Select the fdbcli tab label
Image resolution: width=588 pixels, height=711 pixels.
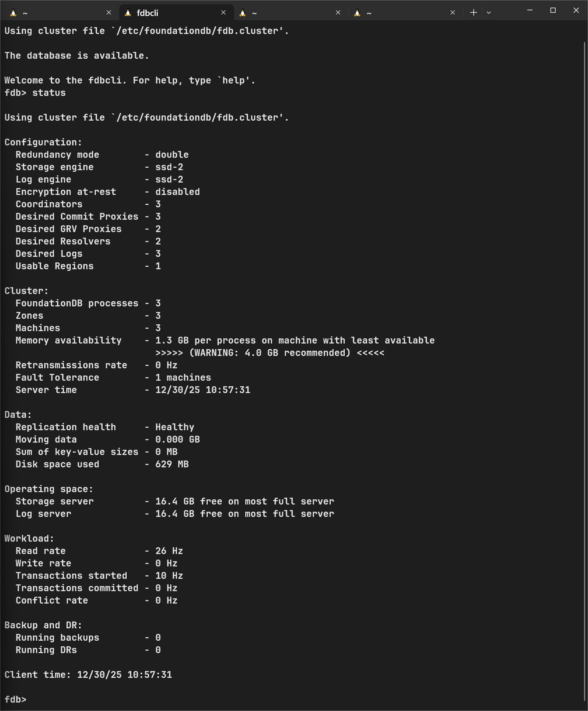tap(147, 13)
